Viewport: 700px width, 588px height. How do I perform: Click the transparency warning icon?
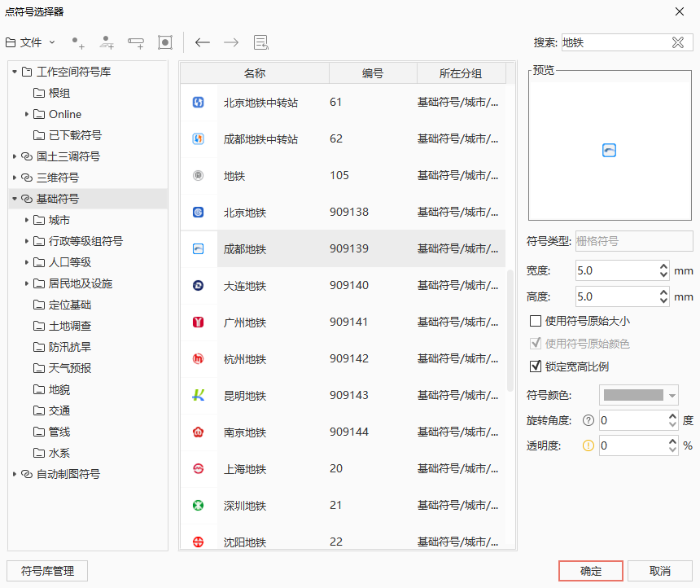click(x=588, y=445)
